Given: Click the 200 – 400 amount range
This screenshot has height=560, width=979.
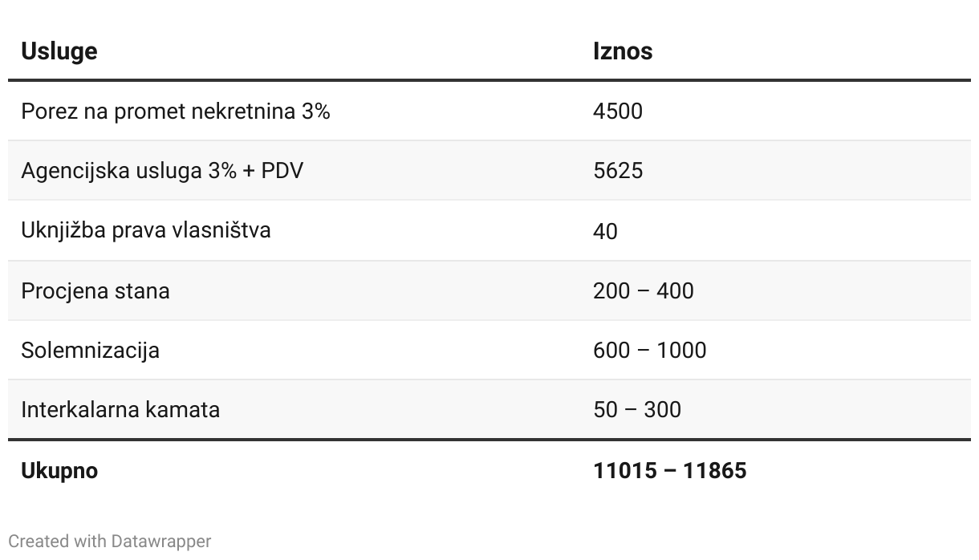Looking at the screenshot, I should tap(644, 290).
